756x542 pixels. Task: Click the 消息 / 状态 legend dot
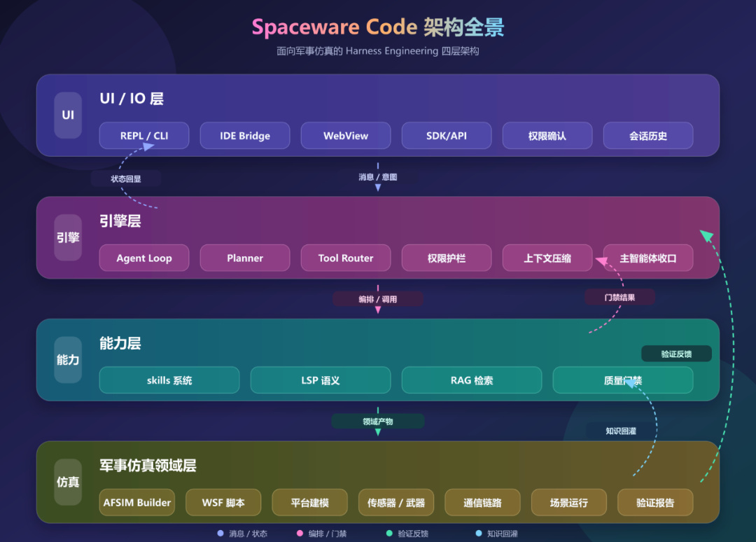point(220,534)
